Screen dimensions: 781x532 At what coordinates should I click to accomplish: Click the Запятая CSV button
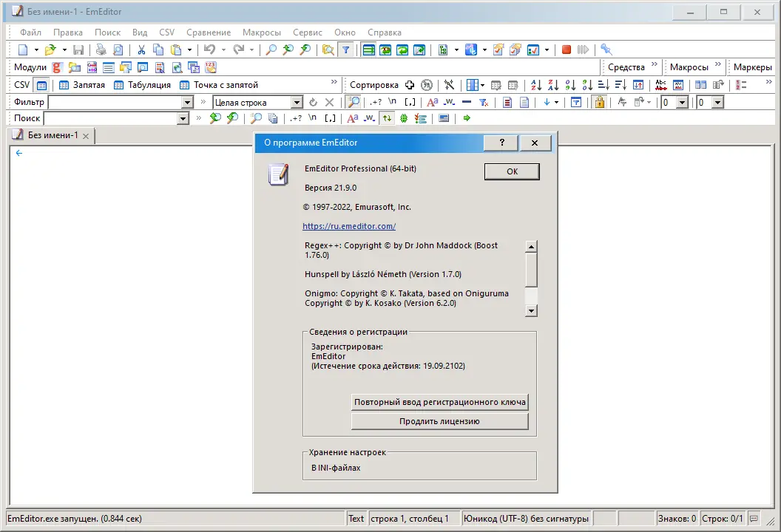click(x=82, y=85)
